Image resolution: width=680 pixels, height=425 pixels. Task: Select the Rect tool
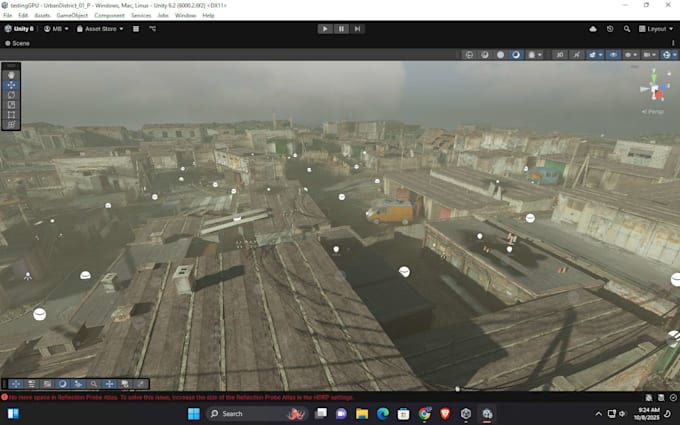click(11, 115)
